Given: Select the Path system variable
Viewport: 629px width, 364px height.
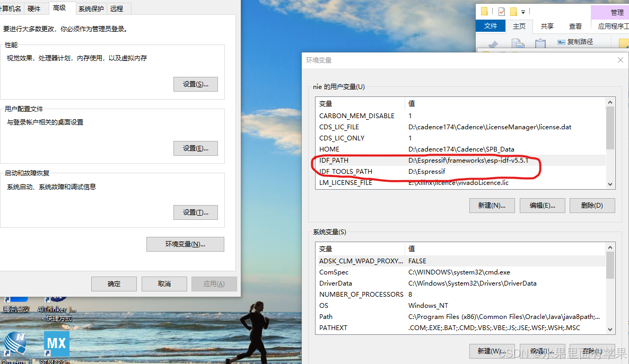Looking at the screenshot, I should pyautogui.click(x=460, y=317).
